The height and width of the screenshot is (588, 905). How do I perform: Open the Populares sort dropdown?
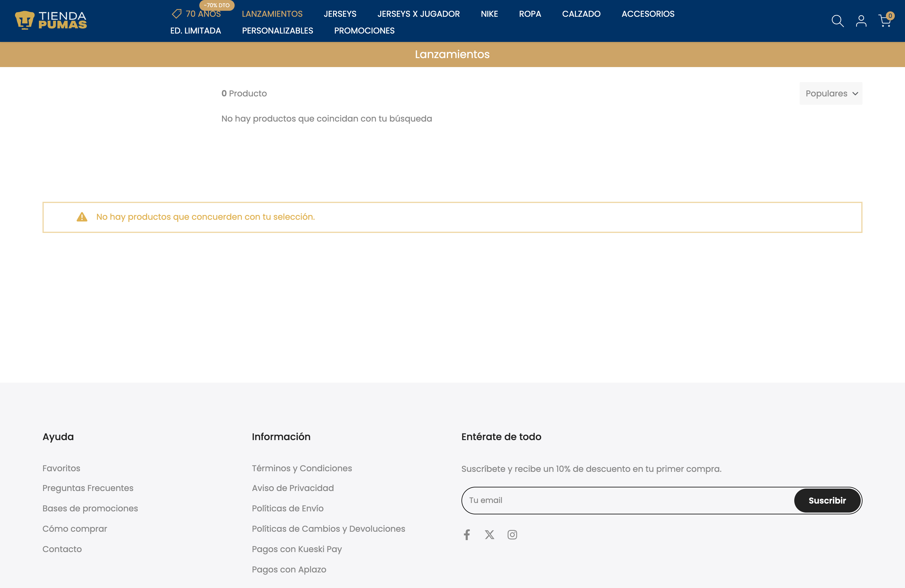830,93
